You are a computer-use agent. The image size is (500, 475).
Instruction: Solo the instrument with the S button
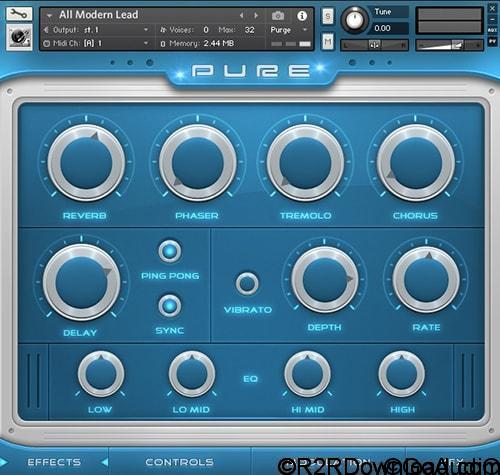click(328, 16)
